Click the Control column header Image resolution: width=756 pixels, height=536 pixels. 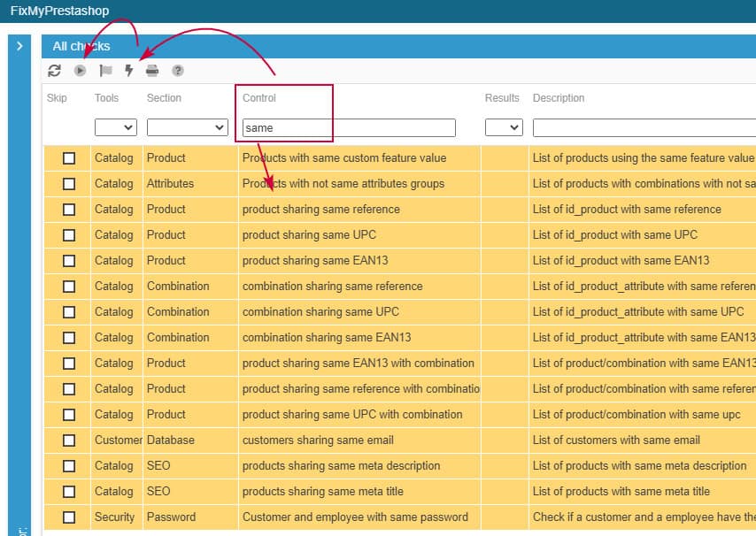click(x=259, y=98)
